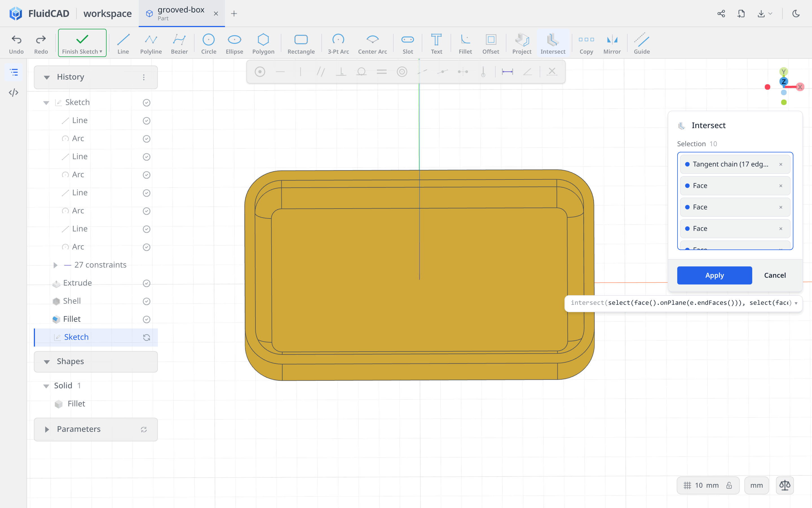Remove Tangent chain from selection
The height and width of the screenshot is (508, 812).
click(781, 164)
